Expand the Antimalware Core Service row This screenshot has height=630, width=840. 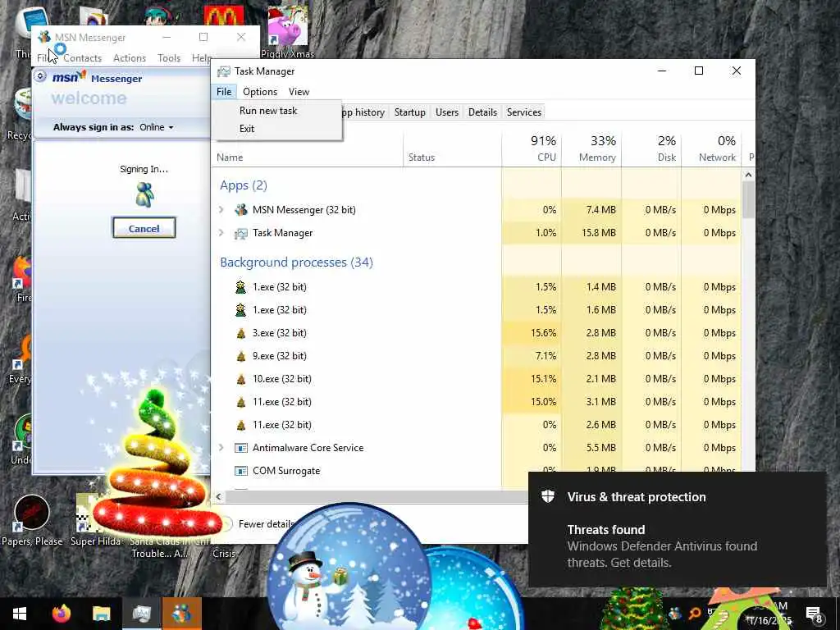(x=221, y=447)
